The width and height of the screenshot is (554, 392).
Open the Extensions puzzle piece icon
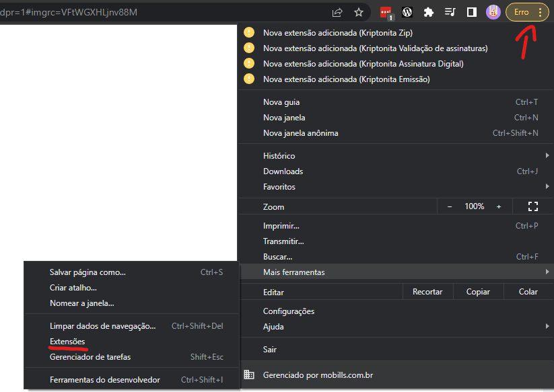(x=429, y=12)
